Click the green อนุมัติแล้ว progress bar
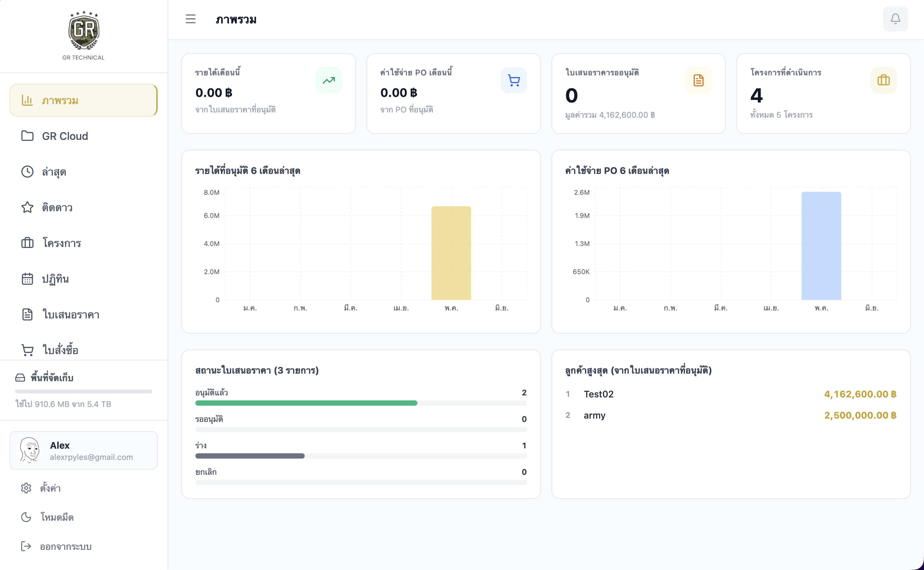Viewport: 924px width, 570px height. [306, 403]
